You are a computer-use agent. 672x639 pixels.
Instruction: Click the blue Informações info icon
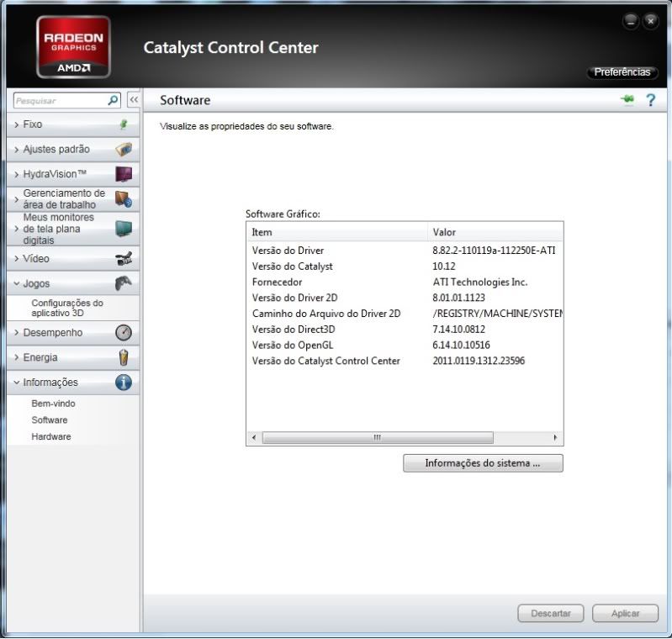pyautogui.click(x=124, y=383)
